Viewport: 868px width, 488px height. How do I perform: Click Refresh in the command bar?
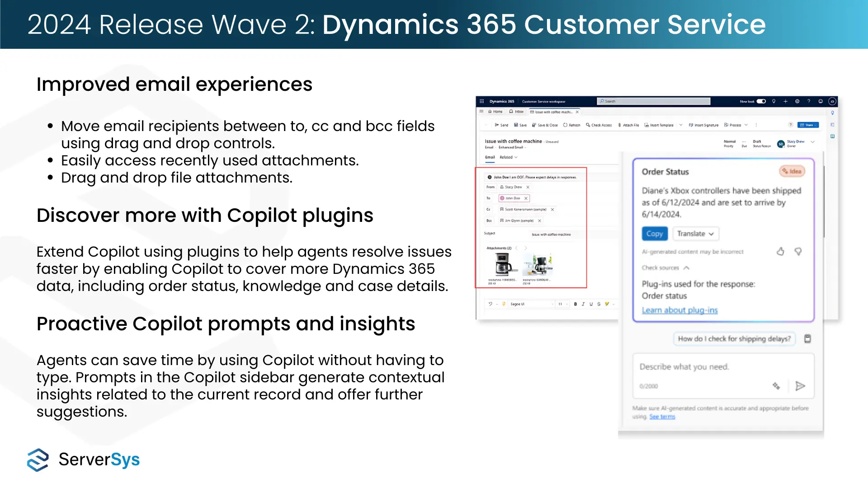(x=571, y=125)
